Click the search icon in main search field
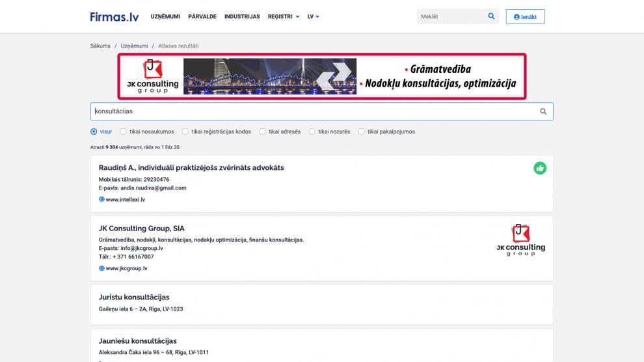The image size is (644, 362). click(x=543, y=111)
